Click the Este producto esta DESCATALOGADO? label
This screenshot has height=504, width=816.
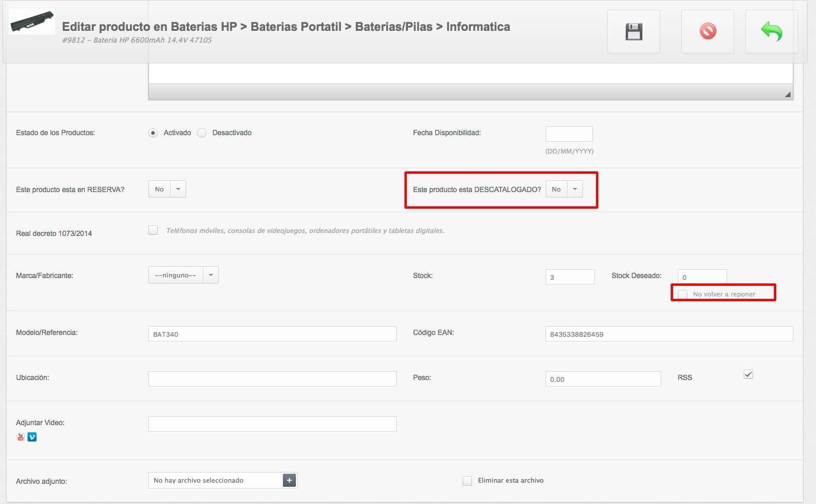coord(477,190)
